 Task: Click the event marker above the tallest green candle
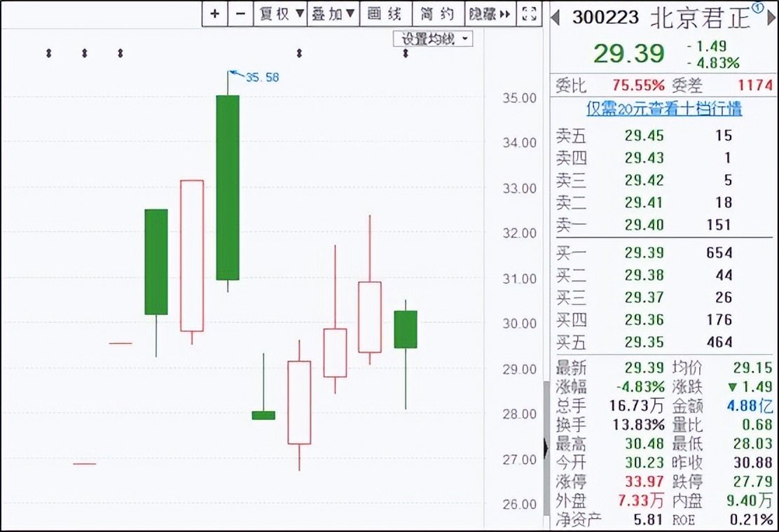pos(299,52)
